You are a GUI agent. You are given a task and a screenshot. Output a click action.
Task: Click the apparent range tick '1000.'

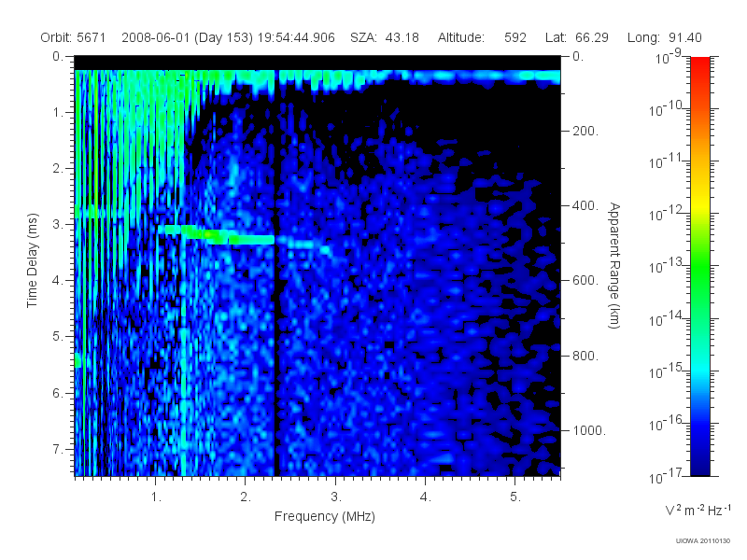click(589, 430)
